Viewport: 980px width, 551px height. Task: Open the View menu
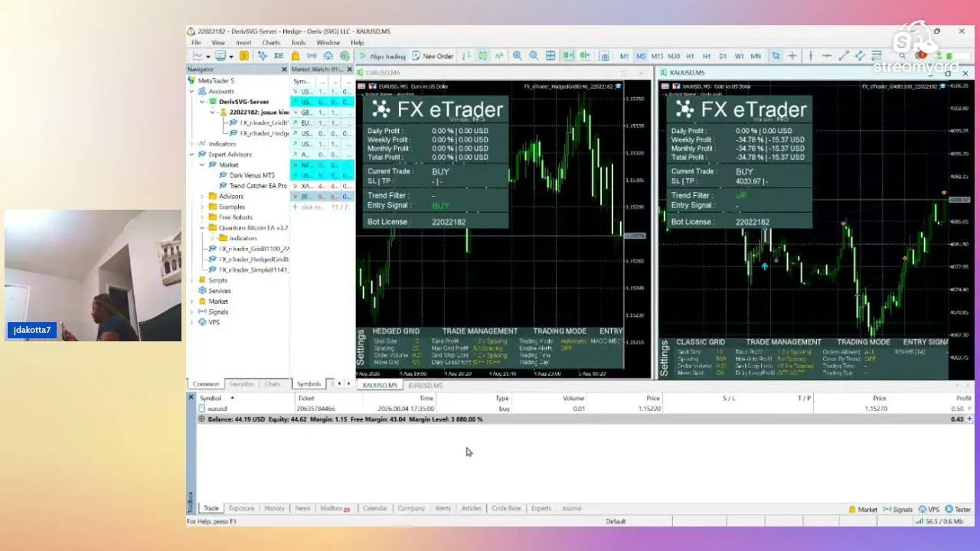tap(218, 43)
